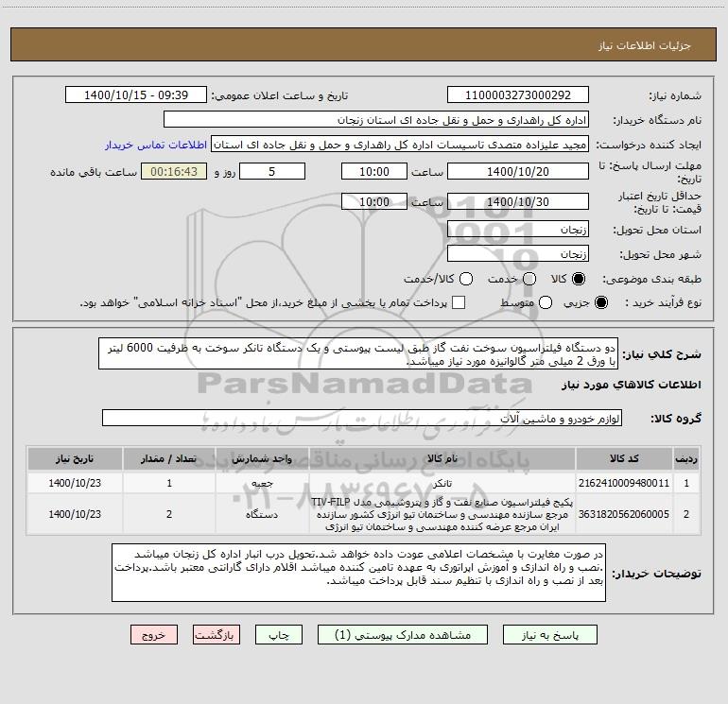This screenshot has height=704, width=728.
Task: Click the request creator field
Action: (400, 145)
